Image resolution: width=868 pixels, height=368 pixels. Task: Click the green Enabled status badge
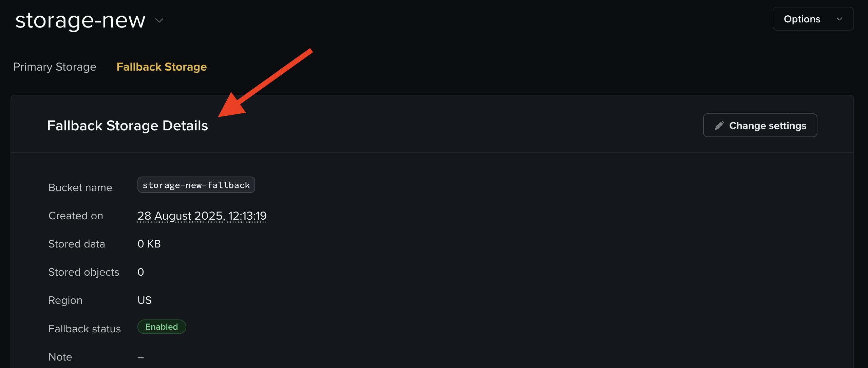pyautogui.click(x=162, y=327)
